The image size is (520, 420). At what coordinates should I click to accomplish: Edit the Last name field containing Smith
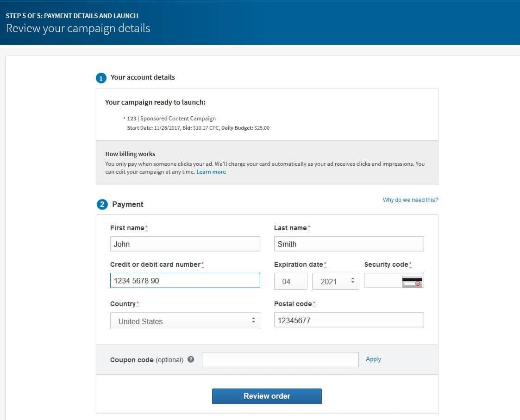[x=349, y=244]
